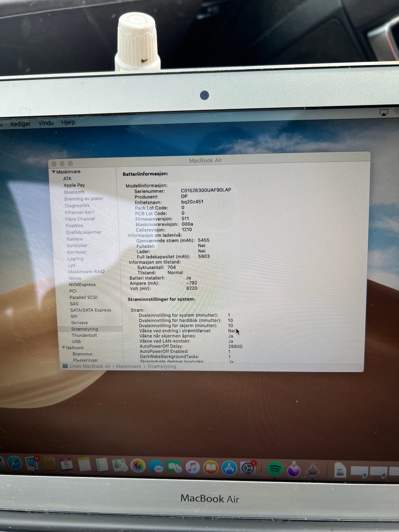Click the System Information chip Dock icon
399x532 pixels.
[313, 470]
